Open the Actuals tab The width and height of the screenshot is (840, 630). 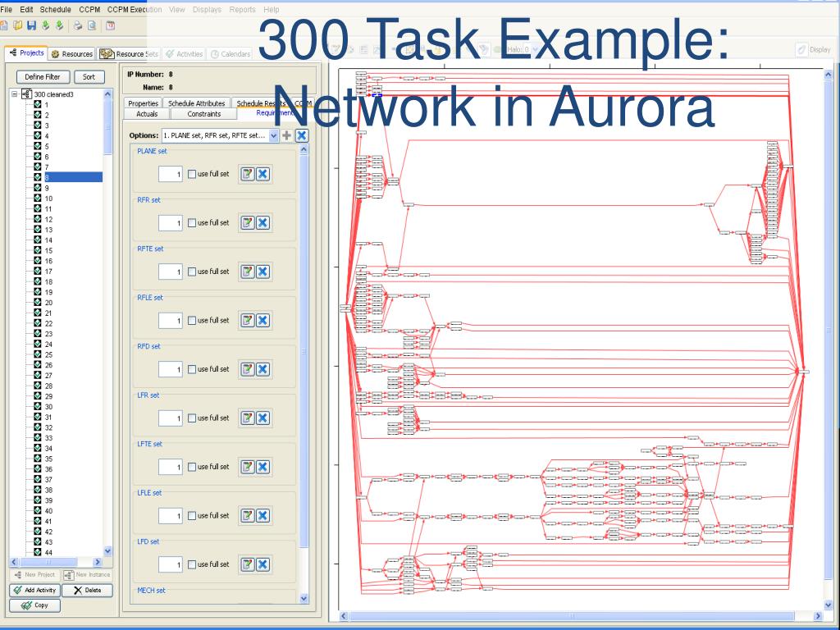tap(147, 114)
